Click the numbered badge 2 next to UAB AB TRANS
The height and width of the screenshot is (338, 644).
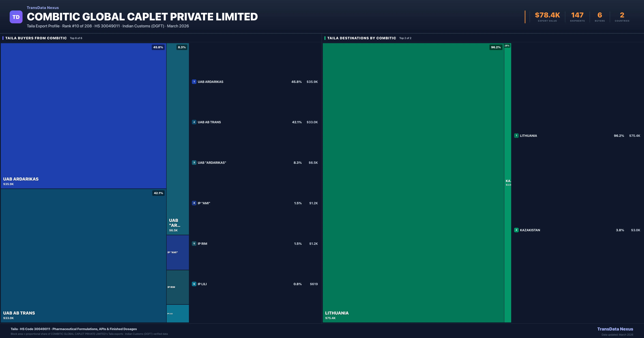[x=194, y=122]
